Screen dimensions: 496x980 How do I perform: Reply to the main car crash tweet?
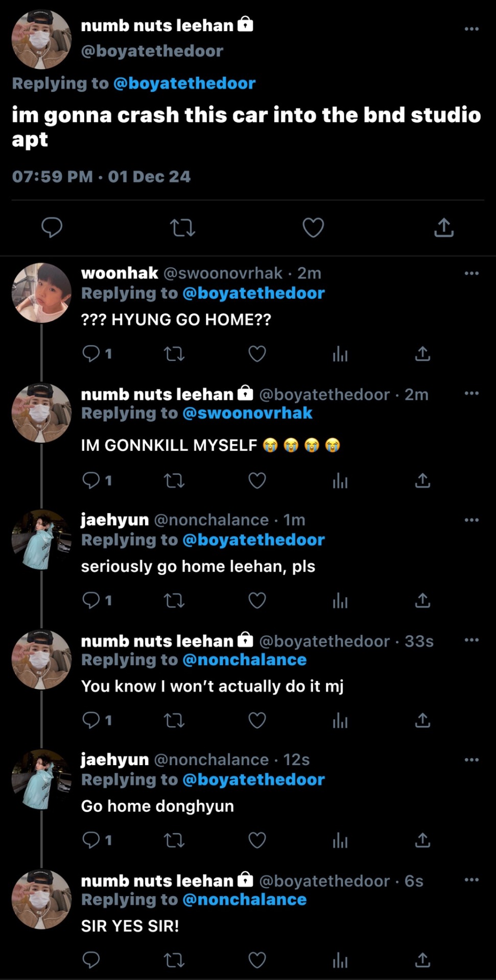[52, 228]
